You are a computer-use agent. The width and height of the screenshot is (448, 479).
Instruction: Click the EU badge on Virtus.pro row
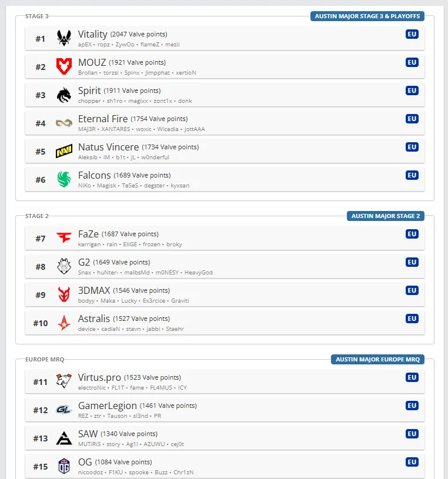[412, 377]
